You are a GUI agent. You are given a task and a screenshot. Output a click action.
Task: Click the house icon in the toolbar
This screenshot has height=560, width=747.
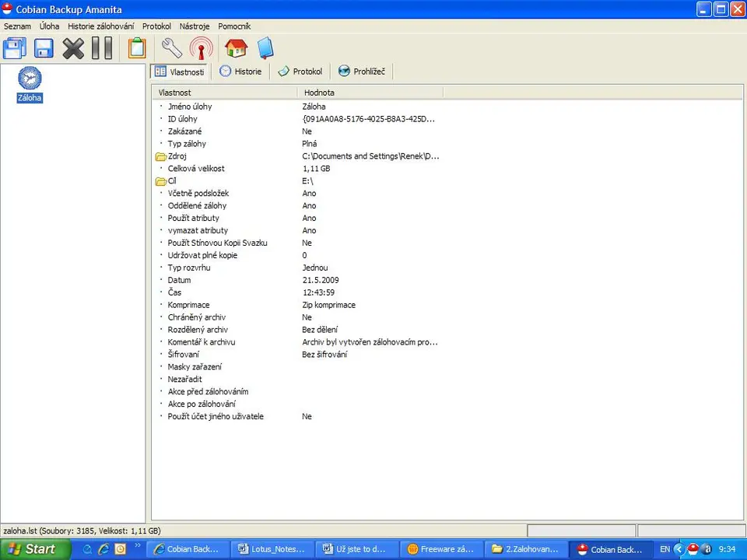point(236,48)
